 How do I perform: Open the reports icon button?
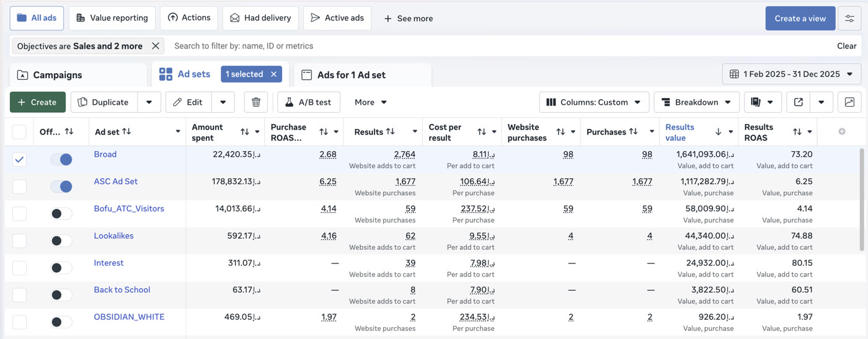tap(755, 102)
